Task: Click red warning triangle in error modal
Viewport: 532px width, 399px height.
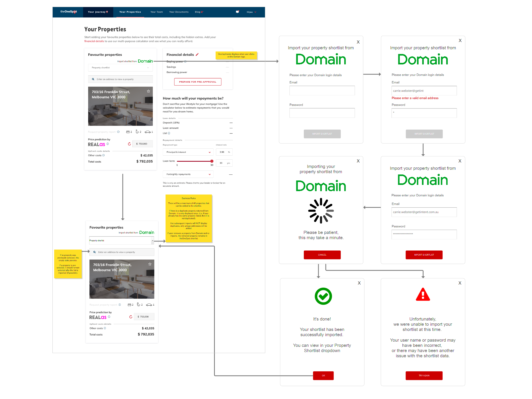Action: [x=423, y=294]
